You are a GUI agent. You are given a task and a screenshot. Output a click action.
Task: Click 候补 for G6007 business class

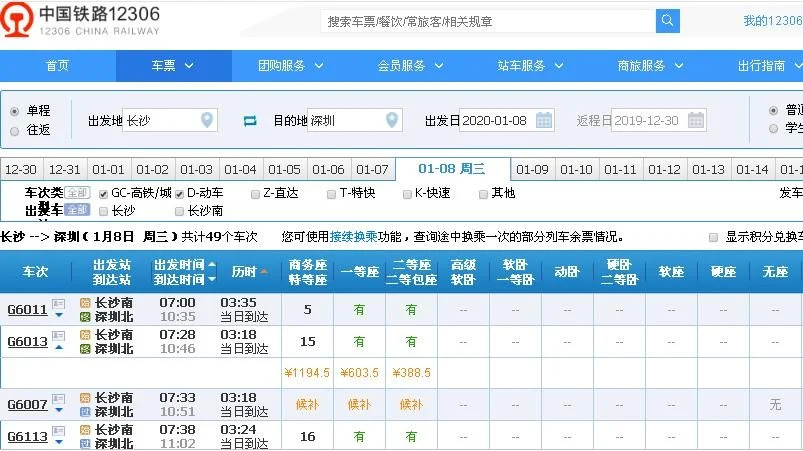point(307,404)
